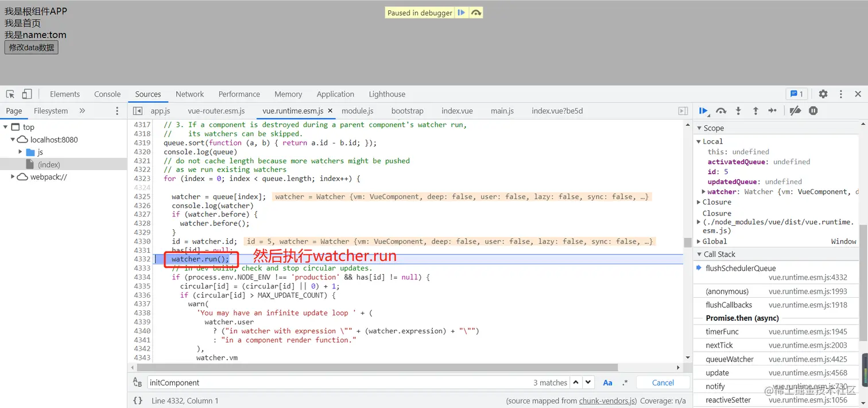Toggle the debugger sidebar pane
Viewport: 868px width, 408px height.
pos(683,111)
